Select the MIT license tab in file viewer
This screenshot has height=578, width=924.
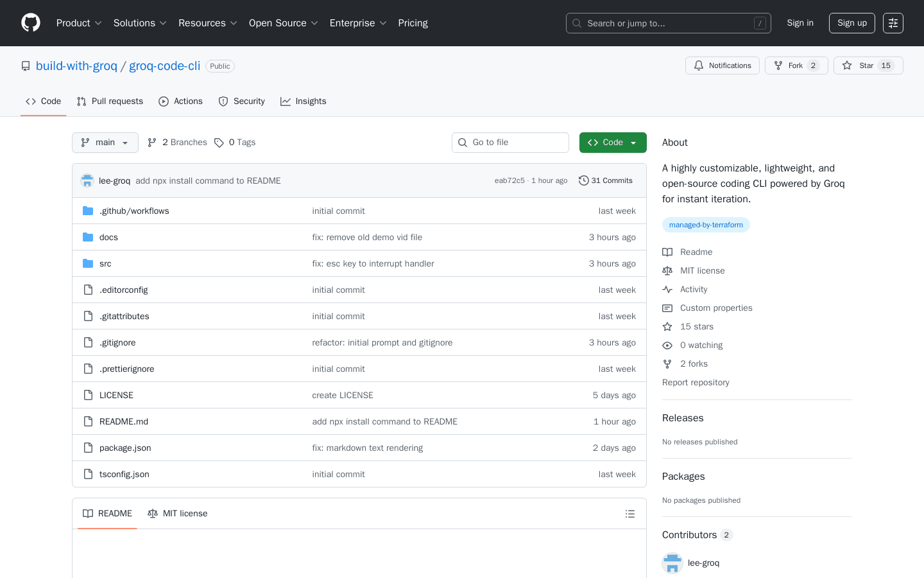[x=178, y=514]
